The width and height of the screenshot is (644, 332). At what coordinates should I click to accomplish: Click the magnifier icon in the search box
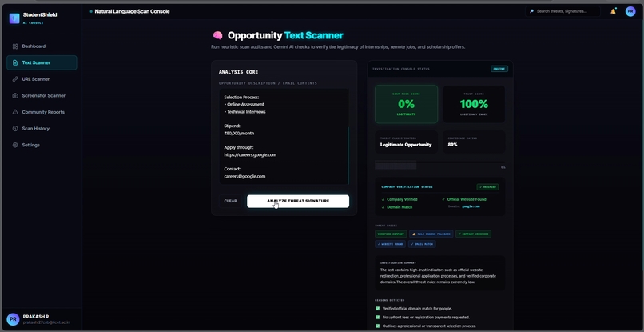point(531,11)
